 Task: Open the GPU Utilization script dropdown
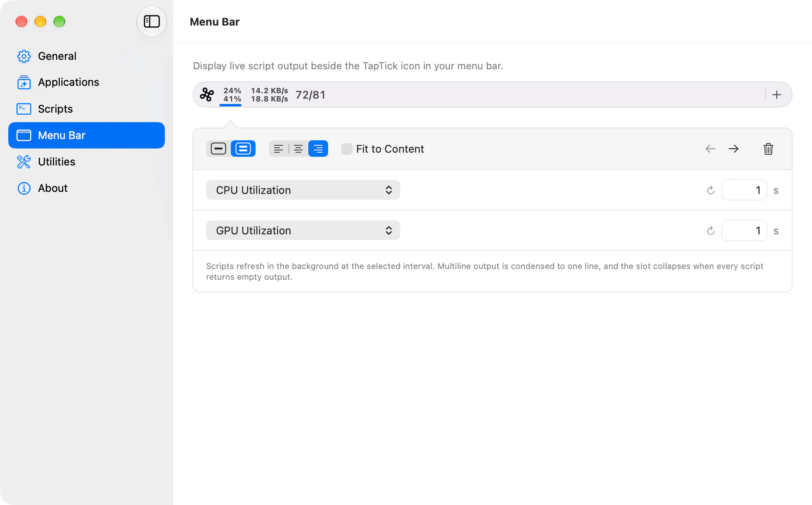(x=303, y=230)
